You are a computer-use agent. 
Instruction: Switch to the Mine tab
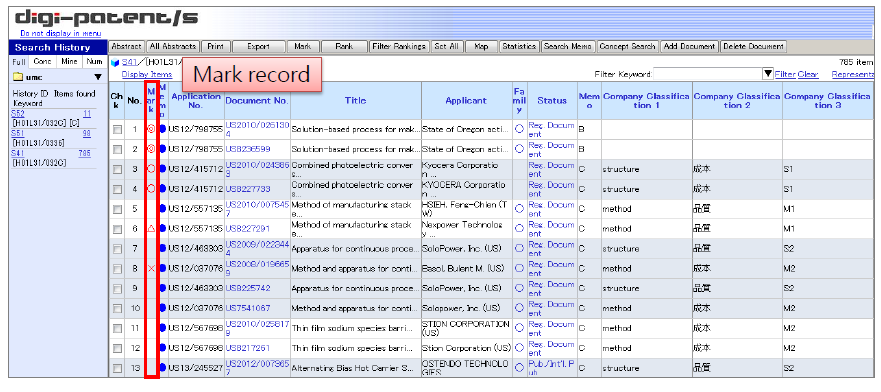tap(69, 62)
